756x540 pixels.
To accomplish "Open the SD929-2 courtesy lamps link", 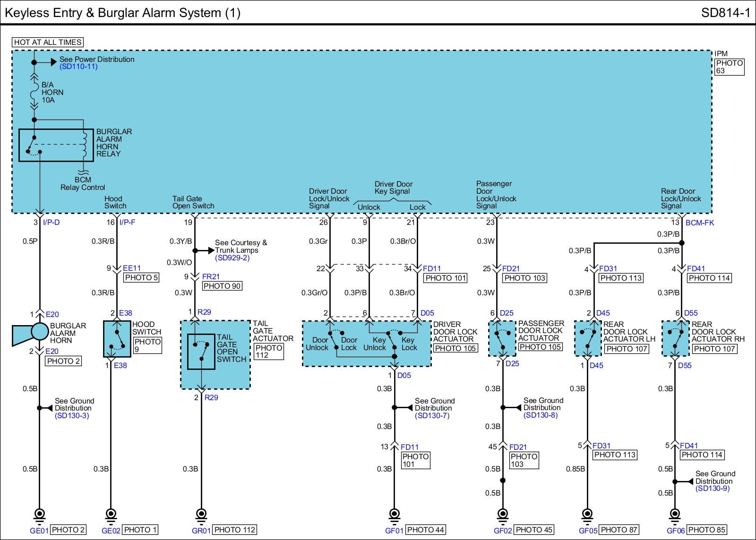I will point(232,258).
